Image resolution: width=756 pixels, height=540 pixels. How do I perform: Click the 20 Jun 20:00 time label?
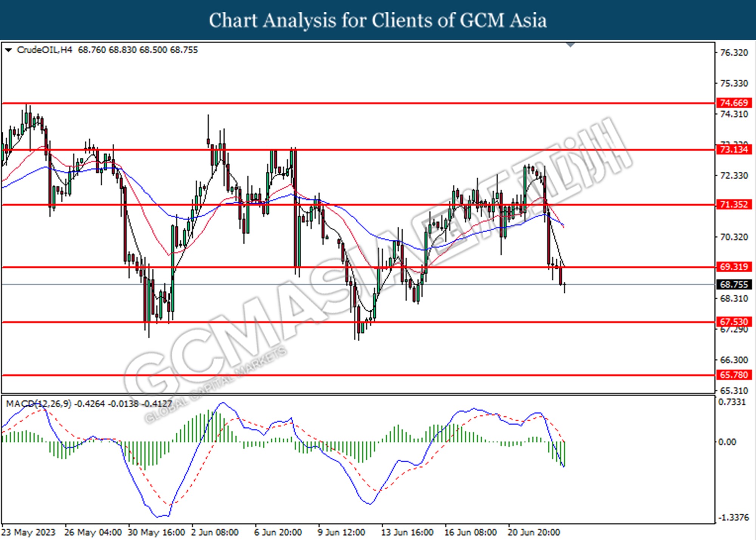point(534,532)
